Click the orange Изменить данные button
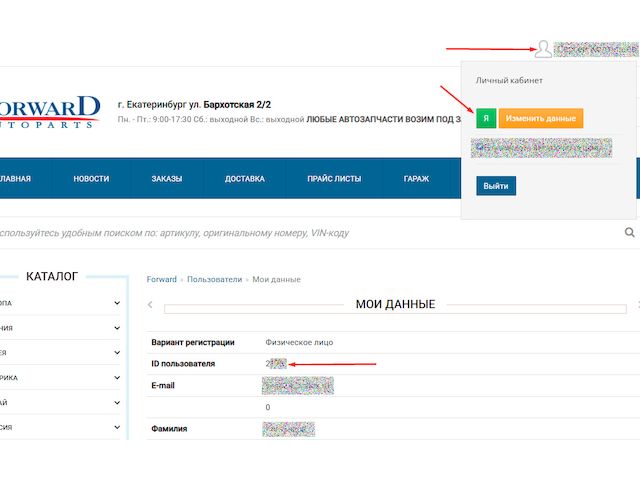Screen dimensions: 640x480 (540, 118)
